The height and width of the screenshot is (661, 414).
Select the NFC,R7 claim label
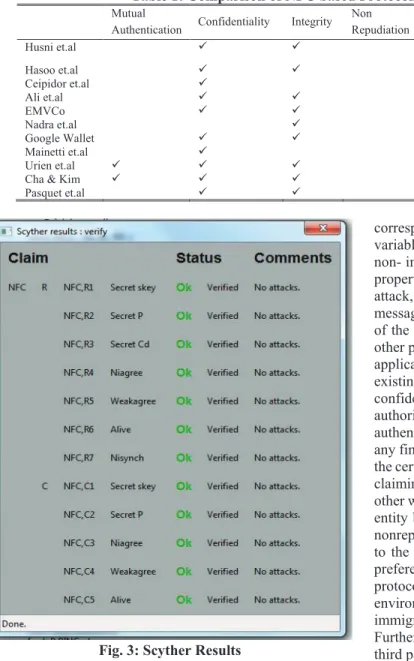[79, 458]
